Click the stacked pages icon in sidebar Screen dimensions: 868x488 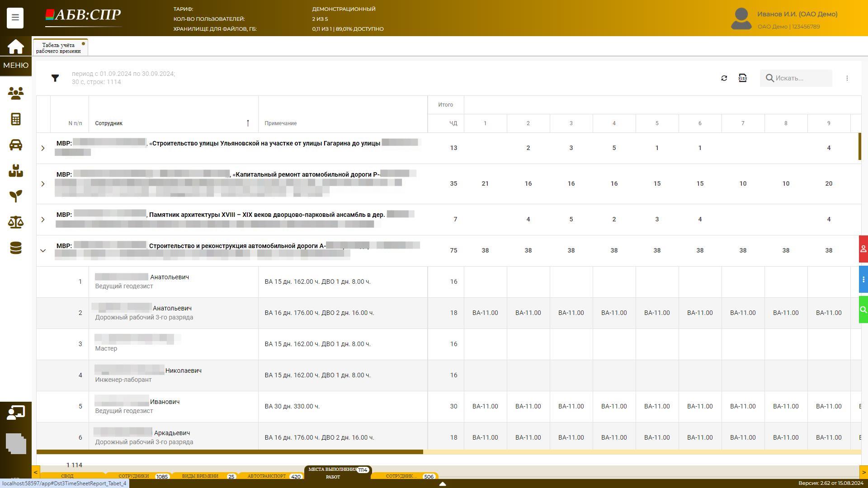[16, 443]
